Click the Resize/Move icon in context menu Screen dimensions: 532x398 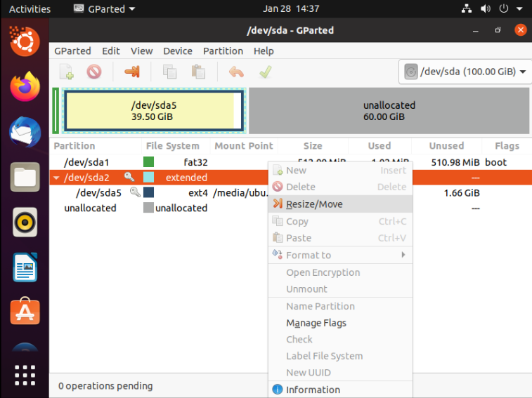(278, 204)
